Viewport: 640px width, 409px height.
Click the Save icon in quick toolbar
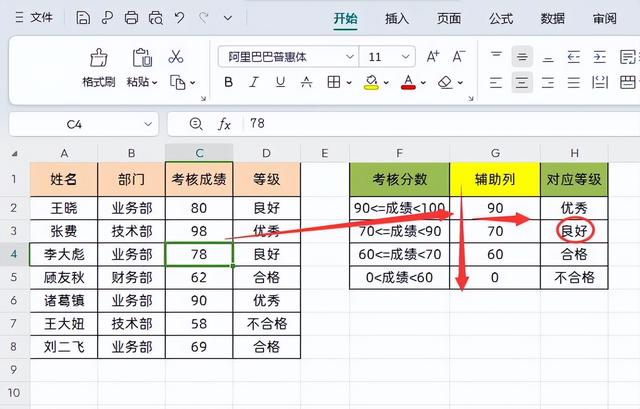point(83,18)
